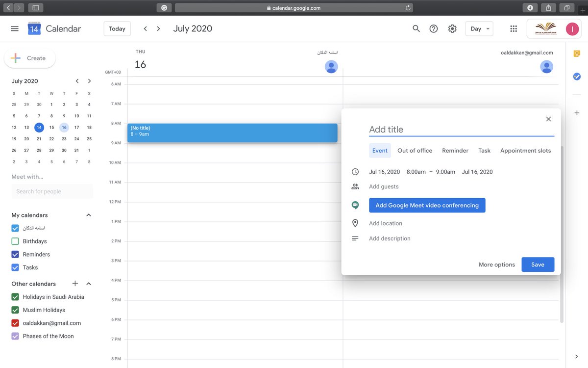Screen dimensions: 588x368
Task: Open the Day view dropdown
Action: tap(479, 28)
